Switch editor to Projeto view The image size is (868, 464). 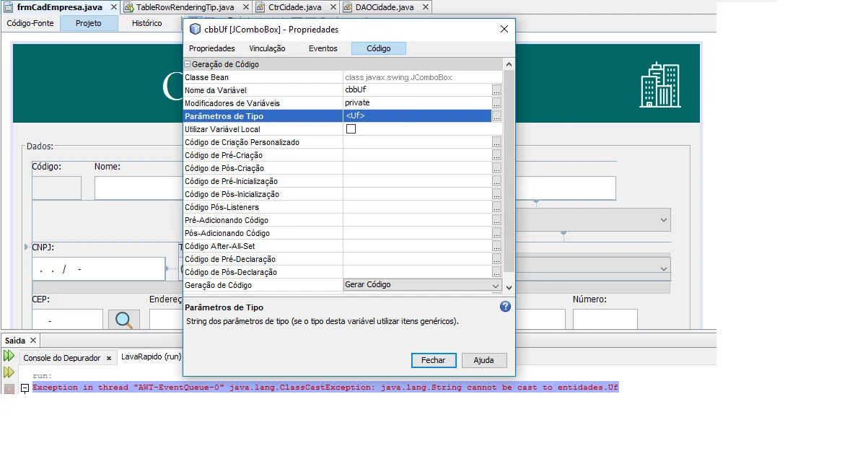[89, 23]
